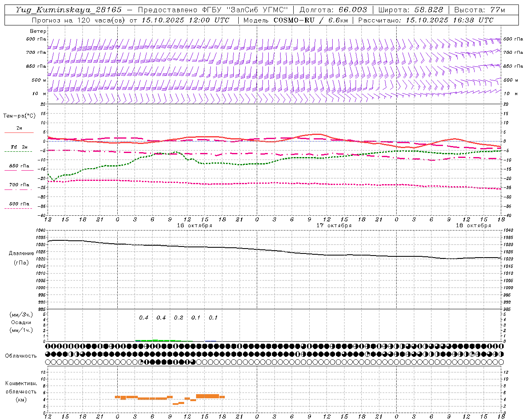Click the green precipitation bar
The width and height of the screenshot is (525, 420).
coord(158,340)
